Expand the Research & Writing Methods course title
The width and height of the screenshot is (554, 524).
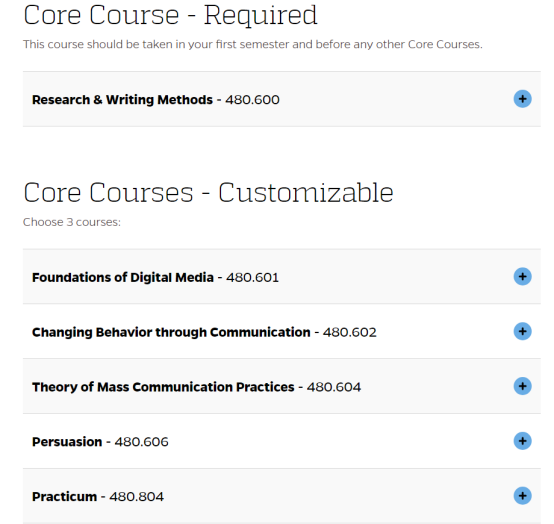click(x=122, y=100)
